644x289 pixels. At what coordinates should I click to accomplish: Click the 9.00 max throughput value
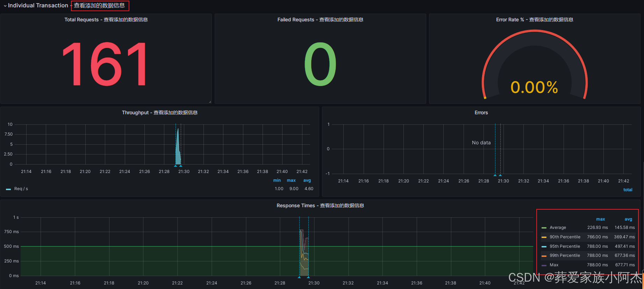tap(294, 189)
